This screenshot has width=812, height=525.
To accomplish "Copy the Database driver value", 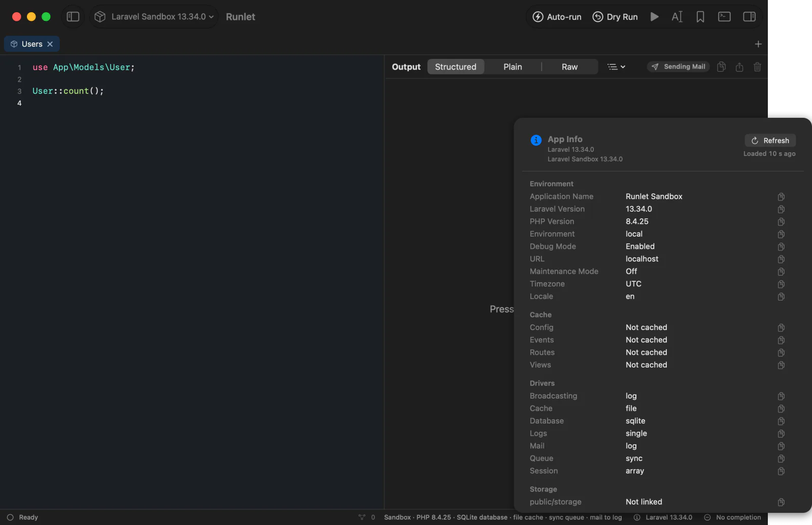I will (x=781, y=421).
